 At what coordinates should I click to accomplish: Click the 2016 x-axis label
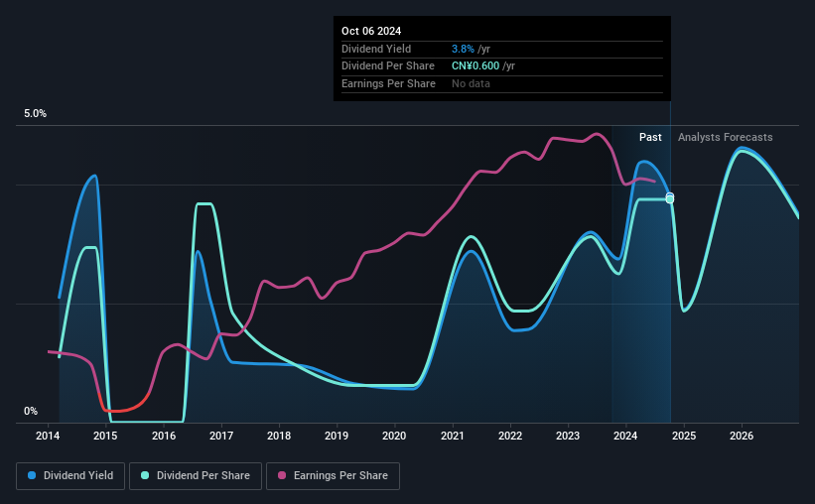click(x=164, y=436)
